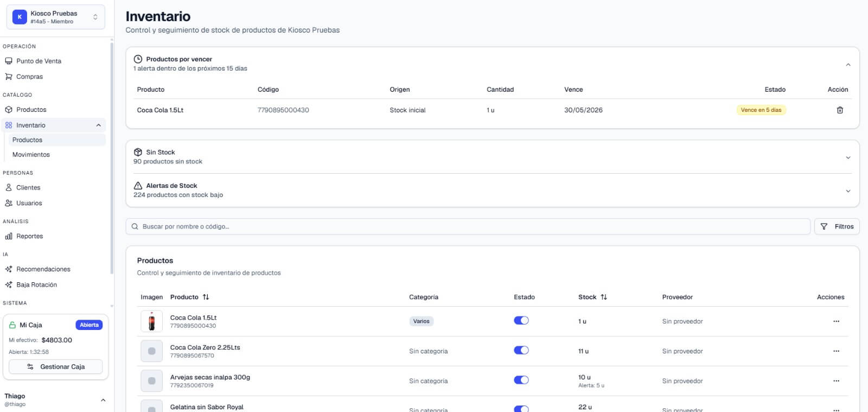Viewport: 868px width, 412px height.
Task: Click the Vence en 5 días badge
Action: coord(761,110)
